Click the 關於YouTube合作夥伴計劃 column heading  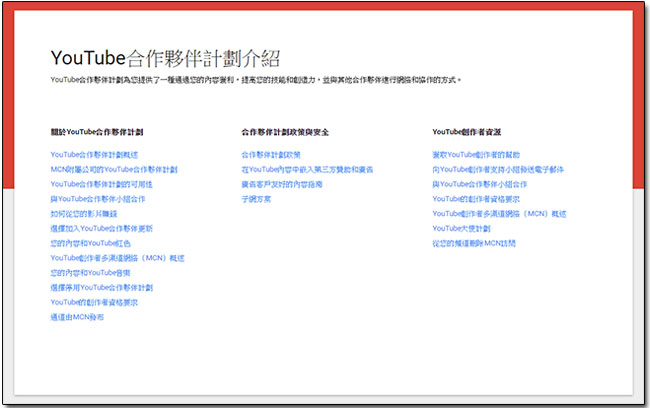tap(97, 132)
